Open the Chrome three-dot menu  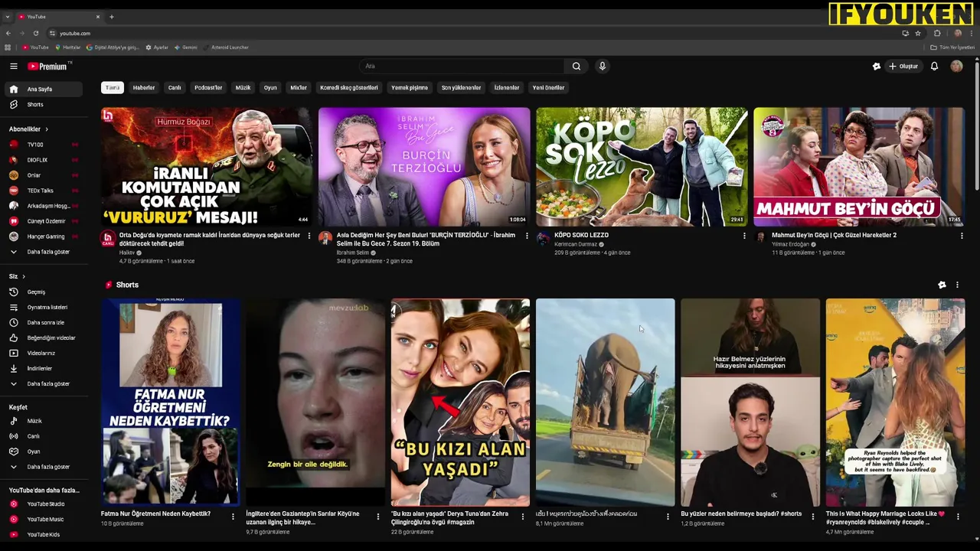point(971,33)
